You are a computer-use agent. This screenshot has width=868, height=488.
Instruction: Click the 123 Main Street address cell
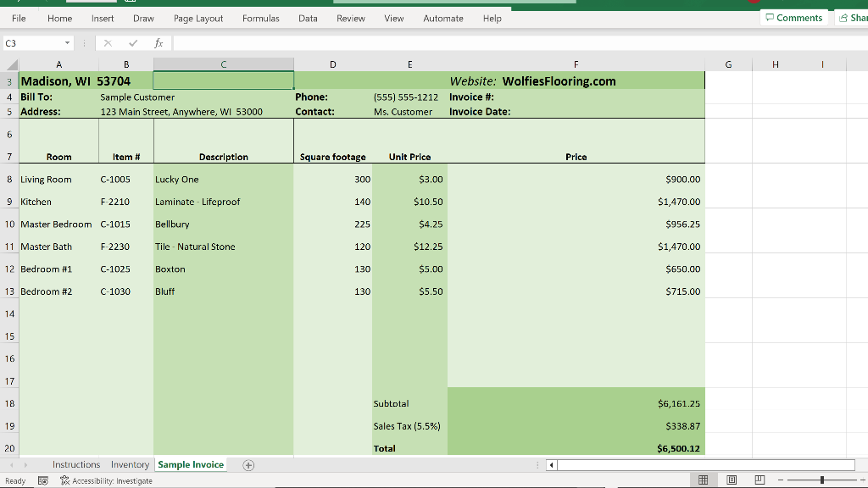pyautogui.click(x=181, y=112)
